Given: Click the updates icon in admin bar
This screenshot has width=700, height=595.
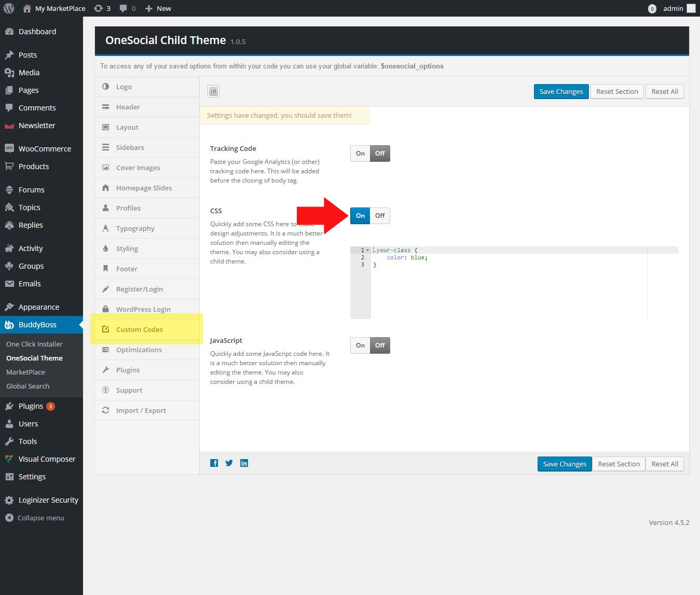Looking at the screenshot, I should click(x=102, y=8).
